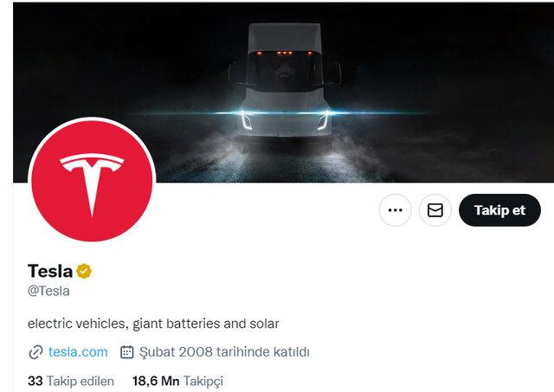Screen dimensions: 554x392
Task: Click the envelope message icon
Action: [435, 210]
